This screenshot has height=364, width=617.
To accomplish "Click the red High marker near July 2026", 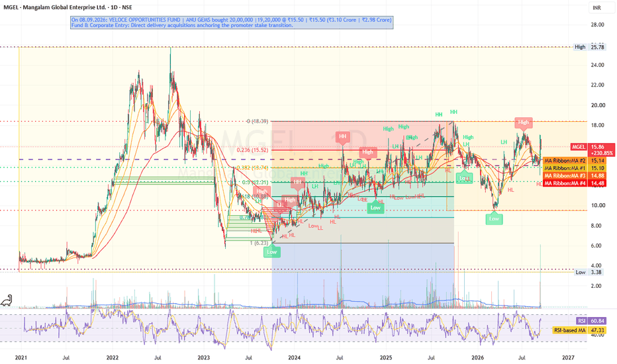I will [x=524, y=123].
